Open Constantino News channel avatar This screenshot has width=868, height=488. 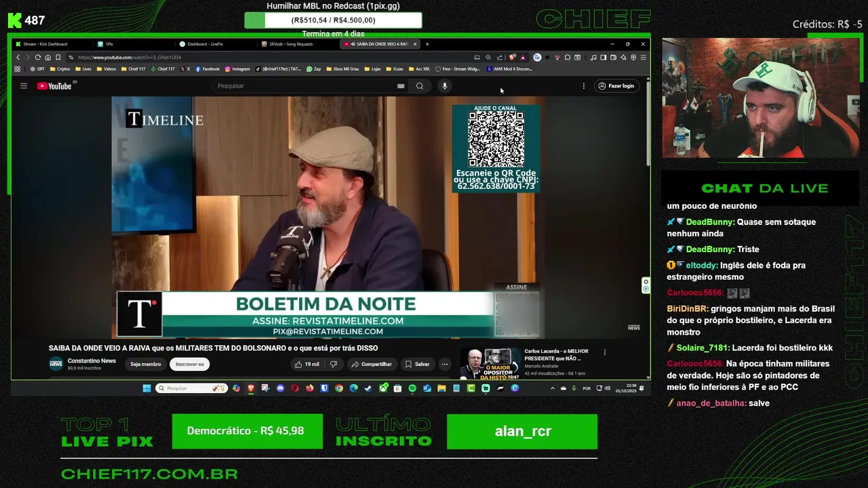point(56,364)
